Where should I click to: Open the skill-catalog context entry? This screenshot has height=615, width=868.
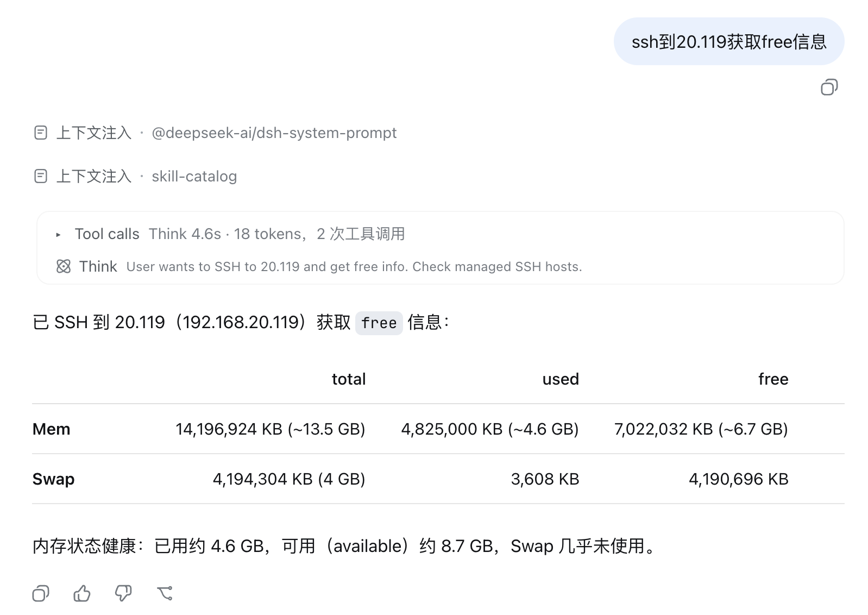194,176
